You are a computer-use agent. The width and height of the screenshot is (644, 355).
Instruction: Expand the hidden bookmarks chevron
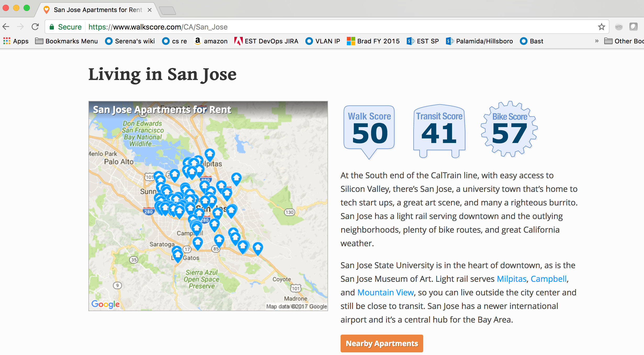coord(597,41)
